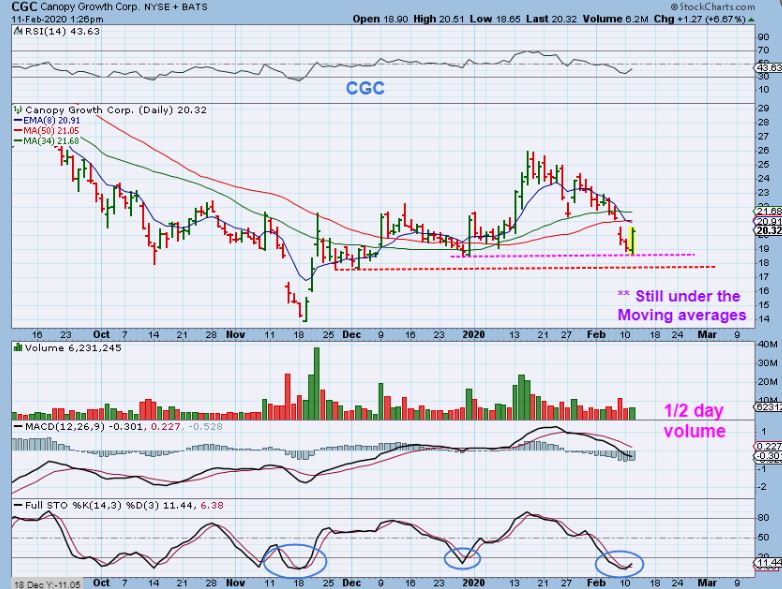Viewport: 782px width, 589px height.
Task: Click the volume bars icon next to Volume 6,231,245
Action: (x=18, y=348)
